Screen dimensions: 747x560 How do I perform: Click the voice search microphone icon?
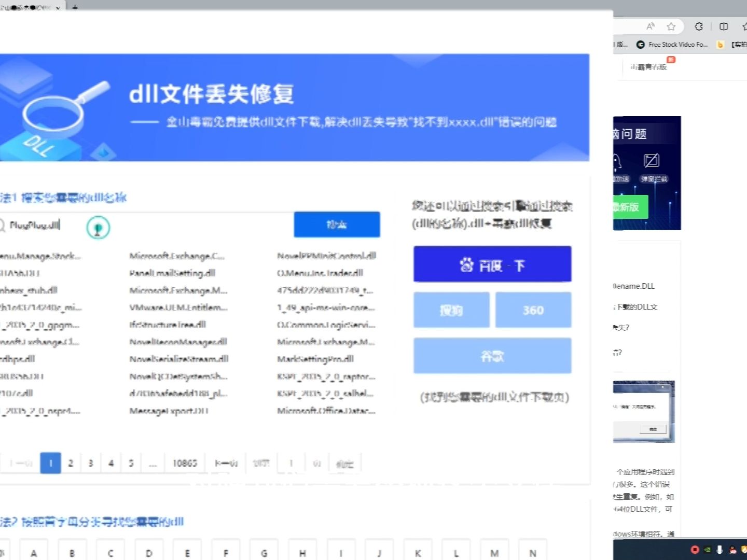click(x=98, y=227)
